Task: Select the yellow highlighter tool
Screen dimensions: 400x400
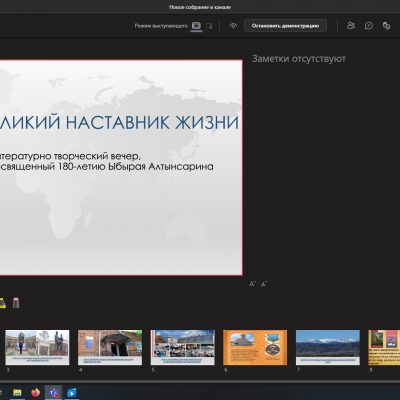Action: click(x=2, y=303)
